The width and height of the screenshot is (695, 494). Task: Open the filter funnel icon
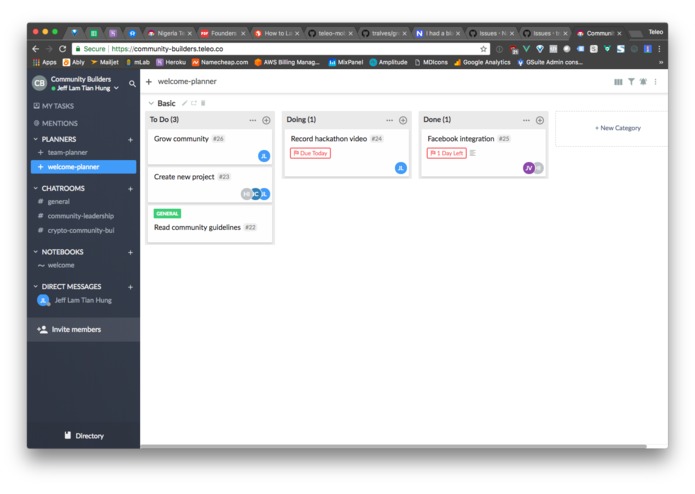coord(631,82)
